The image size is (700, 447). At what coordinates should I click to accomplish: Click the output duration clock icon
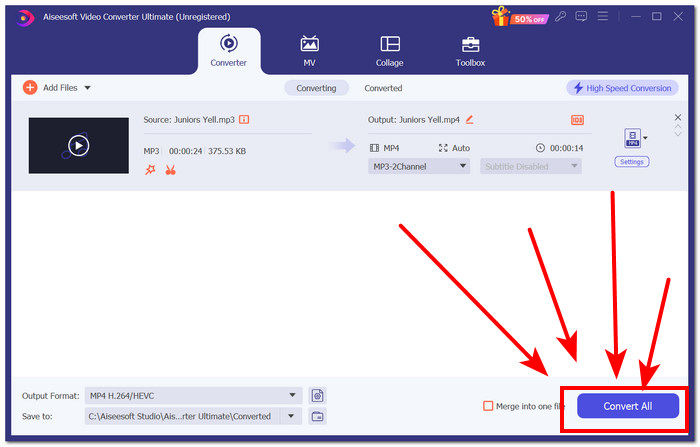coord(540,148)
